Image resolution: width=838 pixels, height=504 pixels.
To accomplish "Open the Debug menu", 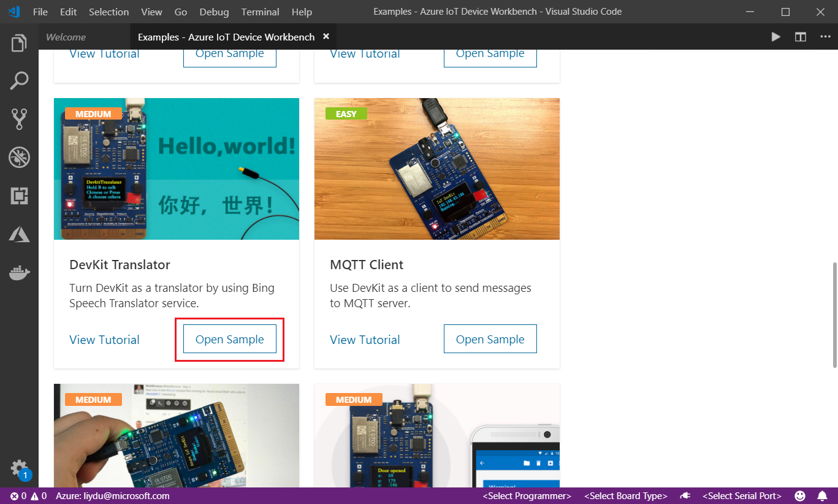I will [214, 12].
